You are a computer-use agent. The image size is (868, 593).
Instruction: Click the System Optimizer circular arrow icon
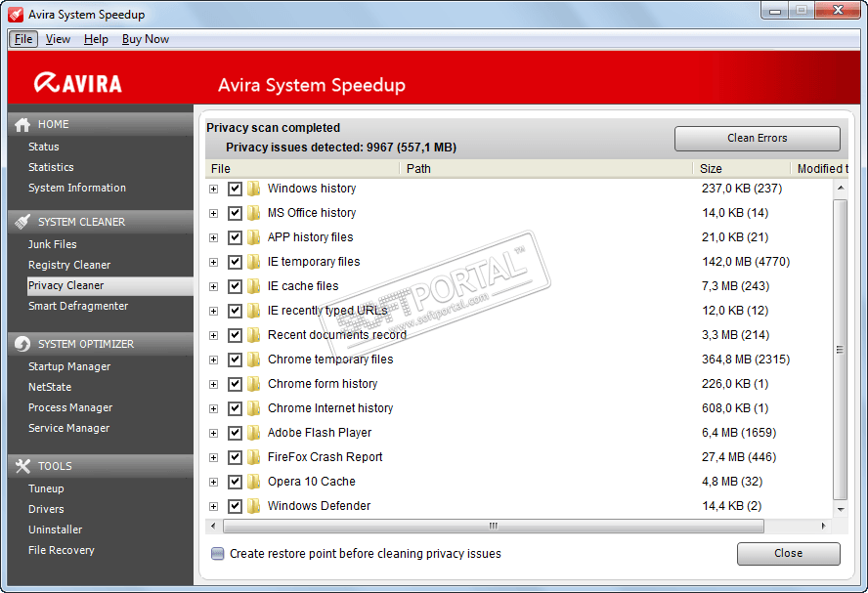click(22, 344)
